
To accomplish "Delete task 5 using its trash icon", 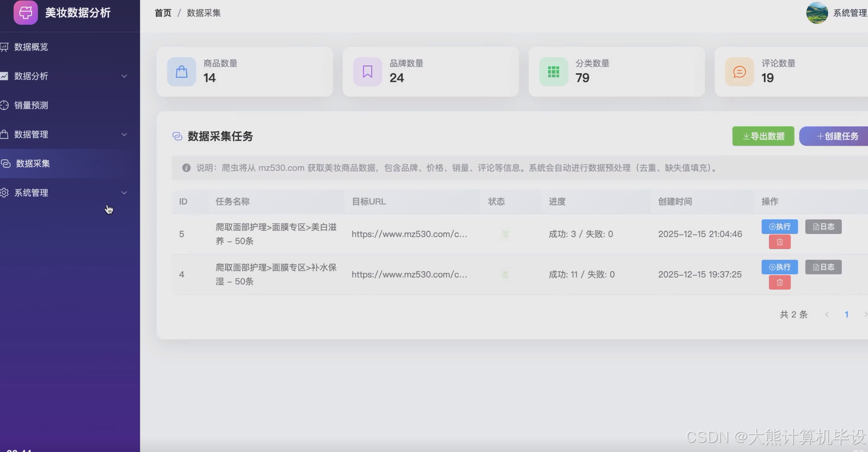I will click(779, 242).
